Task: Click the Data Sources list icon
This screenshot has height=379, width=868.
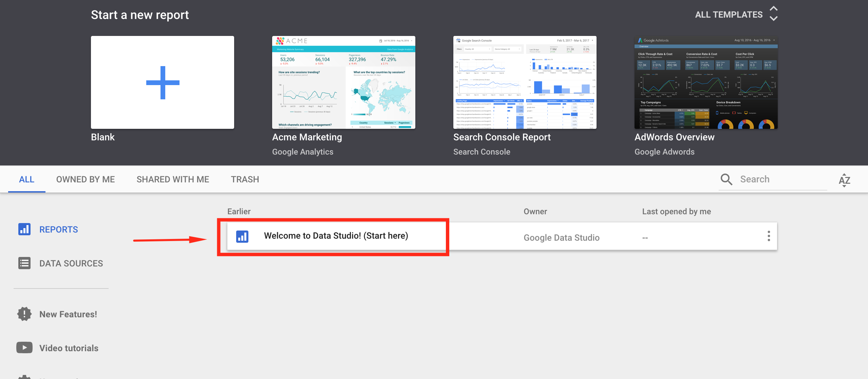Action: click(24, 263)
